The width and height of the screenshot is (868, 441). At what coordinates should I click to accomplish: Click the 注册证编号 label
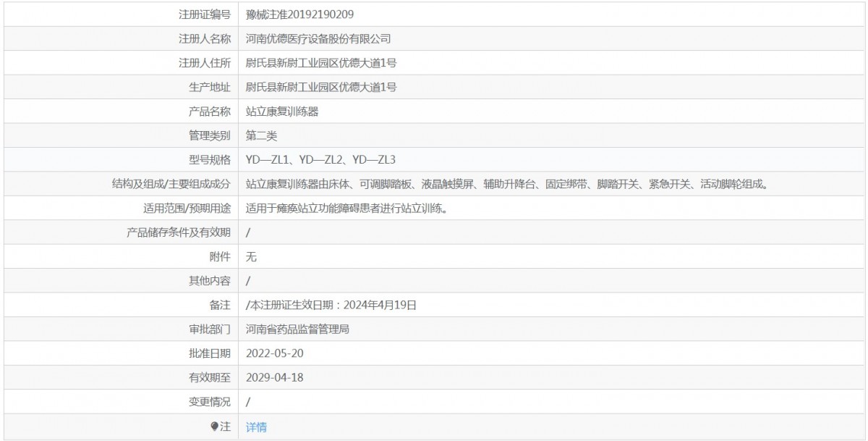[x=205, y=14]
